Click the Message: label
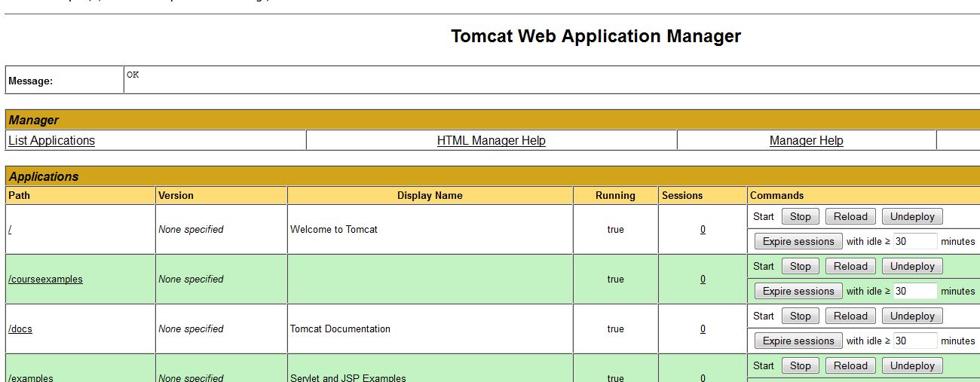This screenshot has width=980, height=382. 30,81
